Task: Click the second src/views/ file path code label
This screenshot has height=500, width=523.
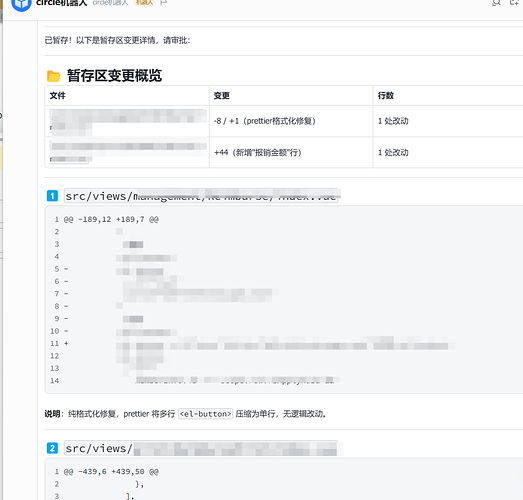Action: tap(201, 448)
